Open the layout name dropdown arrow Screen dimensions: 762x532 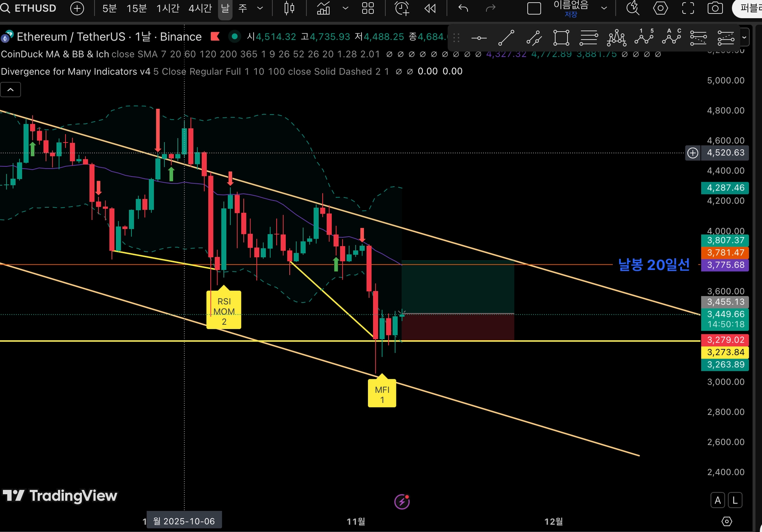coord(604,8)
